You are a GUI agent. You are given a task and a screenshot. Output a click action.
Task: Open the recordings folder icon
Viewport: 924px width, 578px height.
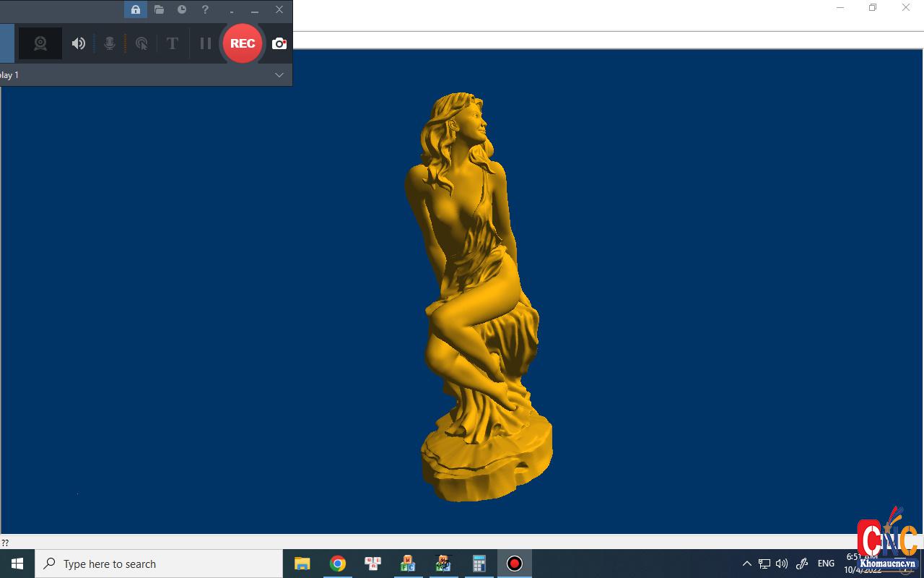click(x=159, y=9)
